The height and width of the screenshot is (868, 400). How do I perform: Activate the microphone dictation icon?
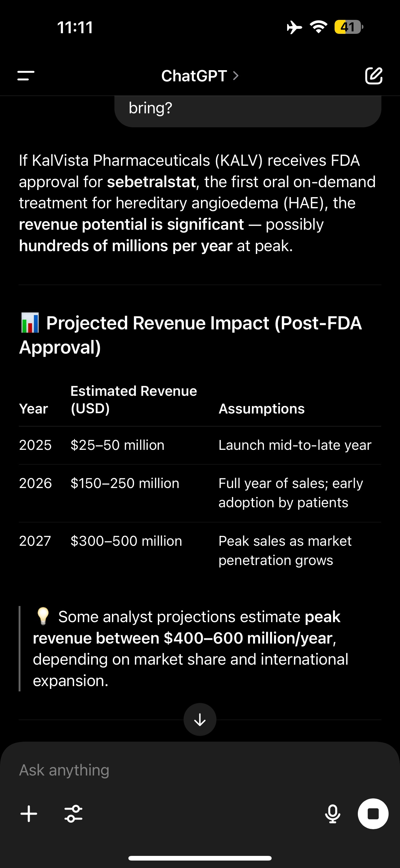(x=333, y=814)
